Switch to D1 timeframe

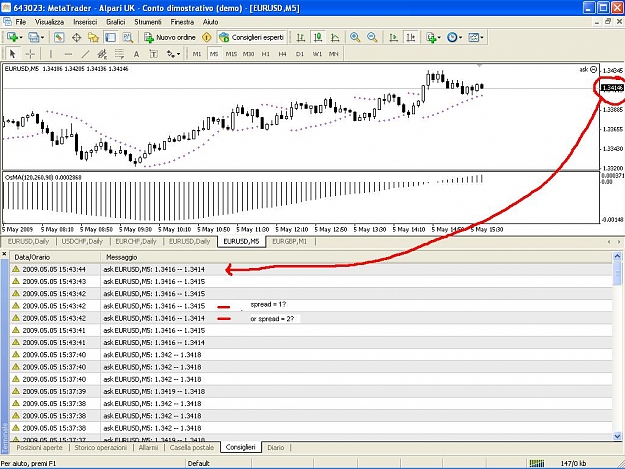pyautogui.click(x=300, y=54)
